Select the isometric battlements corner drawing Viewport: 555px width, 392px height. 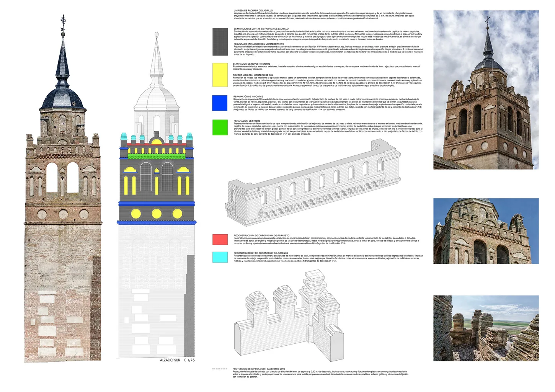pos(287,318)
